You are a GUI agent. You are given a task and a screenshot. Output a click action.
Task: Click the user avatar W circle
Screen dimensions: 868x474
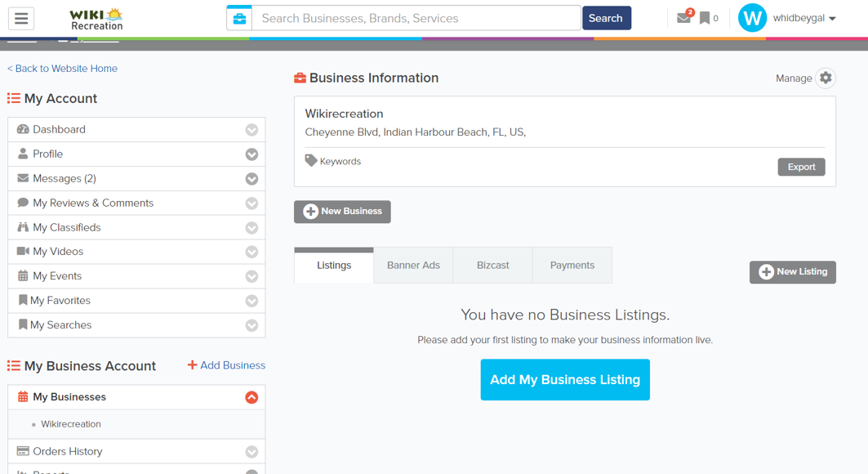[x=752, y=18]
